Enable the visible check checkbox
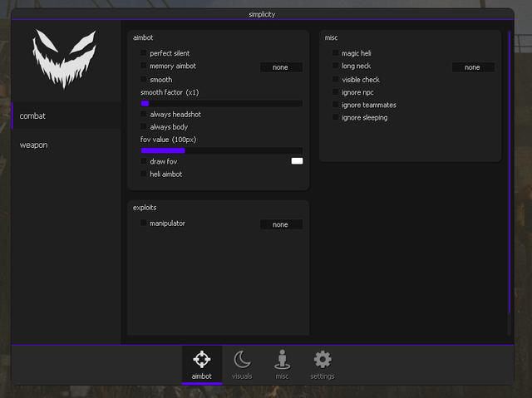532x398 pixels. [x=336, y=79]
